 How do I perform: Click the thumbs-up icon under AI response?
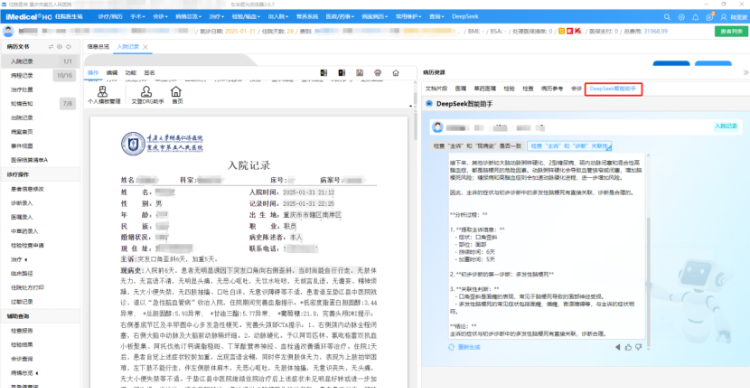point(628,347)
